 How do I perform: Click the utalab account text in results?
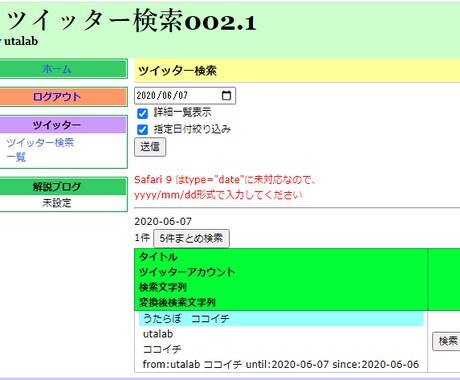click(x=158, y=334)
